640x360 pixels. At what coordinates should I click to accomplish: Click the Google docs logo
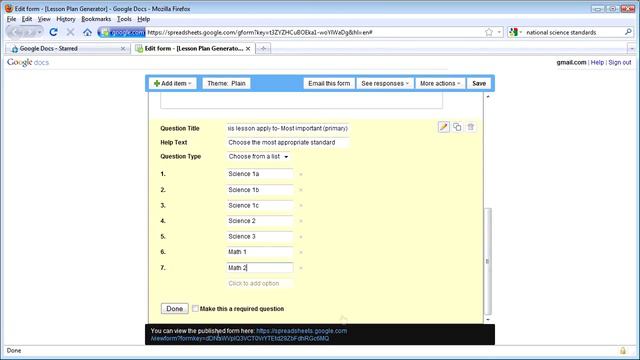[x=28, y=62]
